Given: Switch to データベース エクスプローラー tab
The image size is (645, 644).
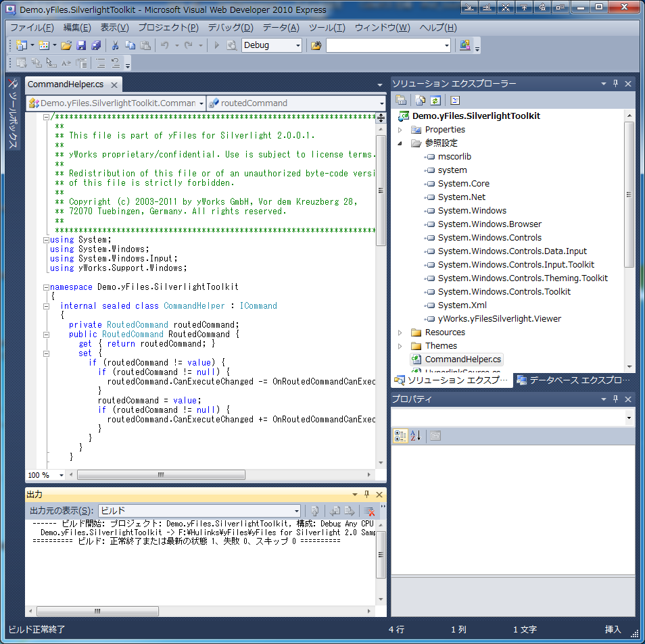Looking at the screenshot, I should click(574, 380).
